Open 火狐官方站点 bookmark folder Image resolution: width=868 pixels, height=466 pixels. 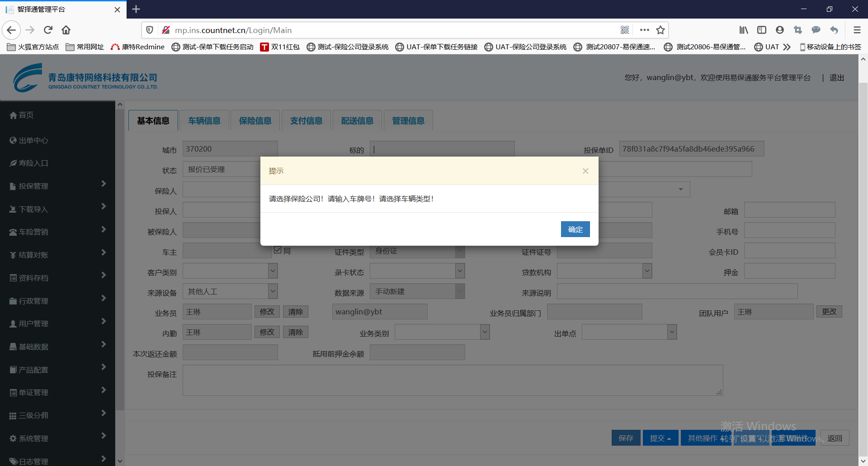pos(33,47)
